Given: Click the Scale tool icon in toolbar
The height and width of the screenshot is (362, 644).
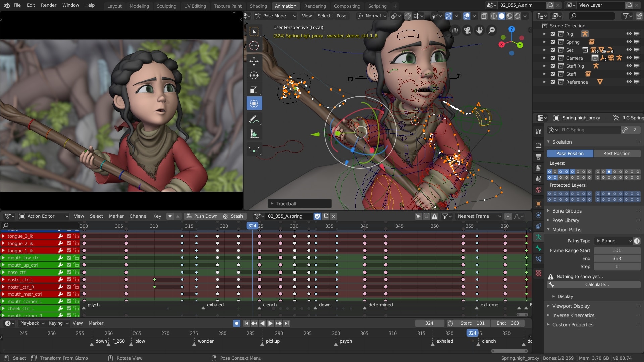Looking at the screenshot, I should (x=254, y=90).
